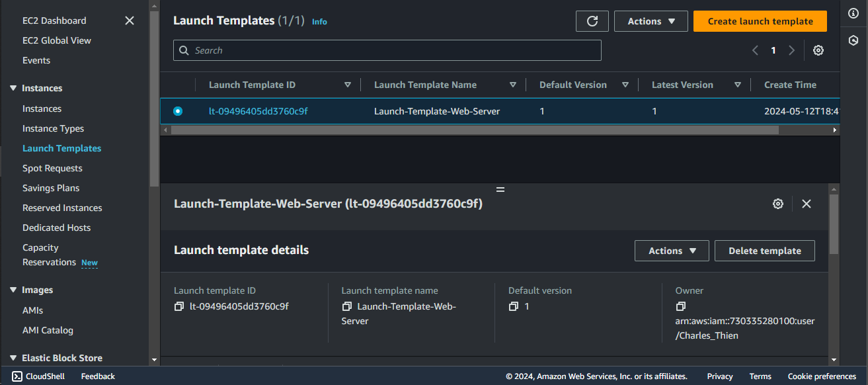Screen dimensions: 868x385
Task: Sort by Default Version column
Action: 625,85
